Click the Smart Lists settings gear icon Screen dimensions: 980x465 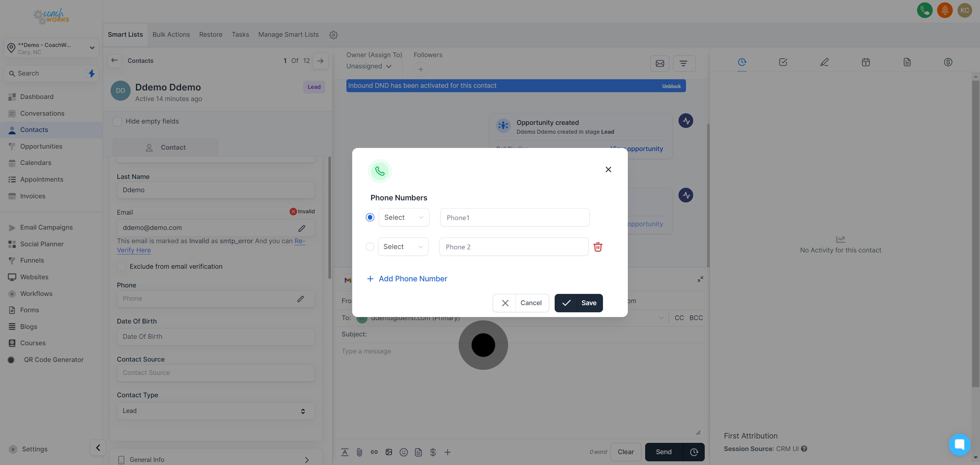[x=333, y=35]
